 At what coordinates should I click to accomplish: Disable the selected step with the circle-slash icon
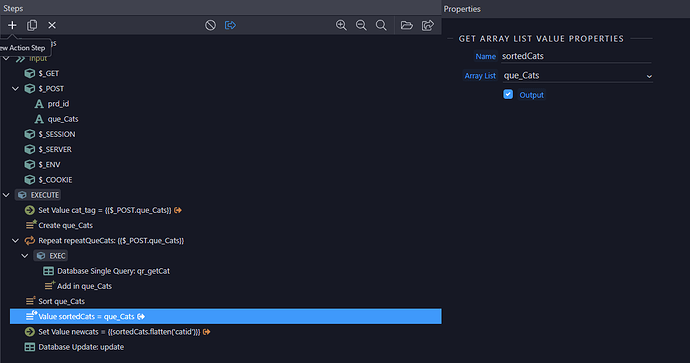point(210,25)
